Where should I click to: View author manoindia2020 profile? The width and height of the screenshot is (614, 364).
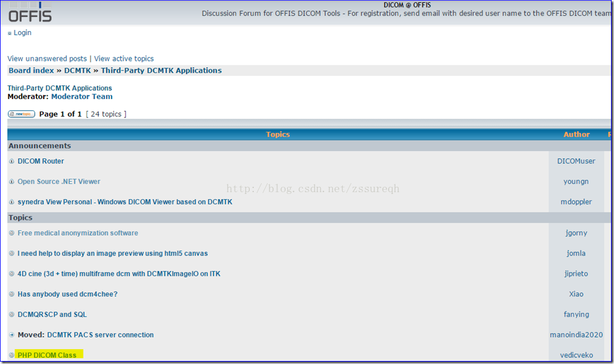tap(576, 335)
